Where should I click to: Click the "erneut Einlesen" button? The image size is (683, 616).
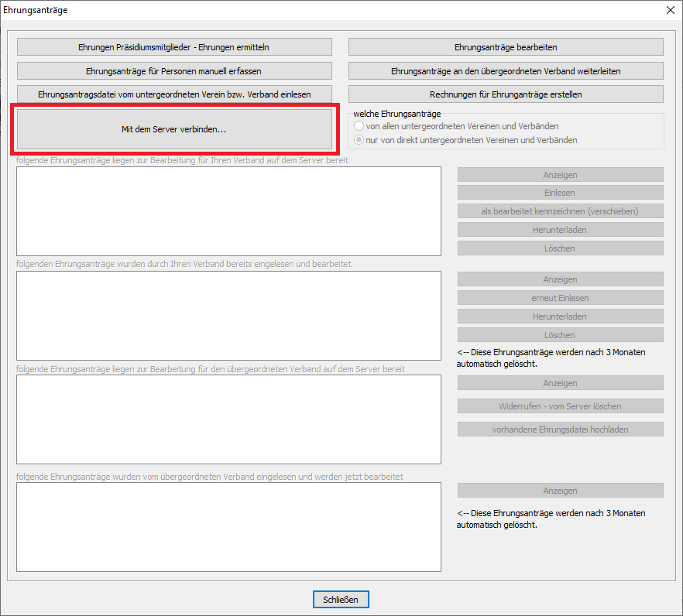560,298
